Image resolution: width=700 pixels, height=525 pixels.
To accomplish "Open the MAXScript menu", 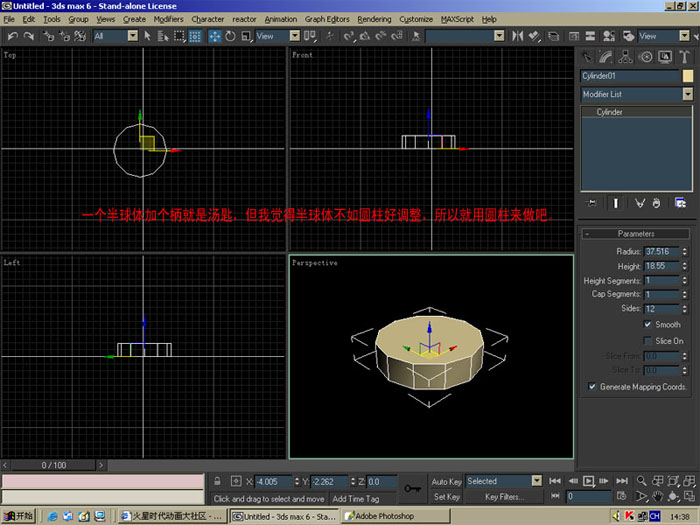I will point(457,19).
